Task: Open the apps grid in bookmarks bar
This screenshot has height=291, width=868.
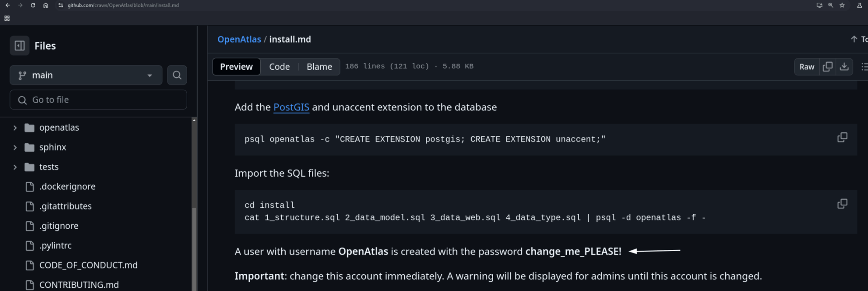Action: 7,18
